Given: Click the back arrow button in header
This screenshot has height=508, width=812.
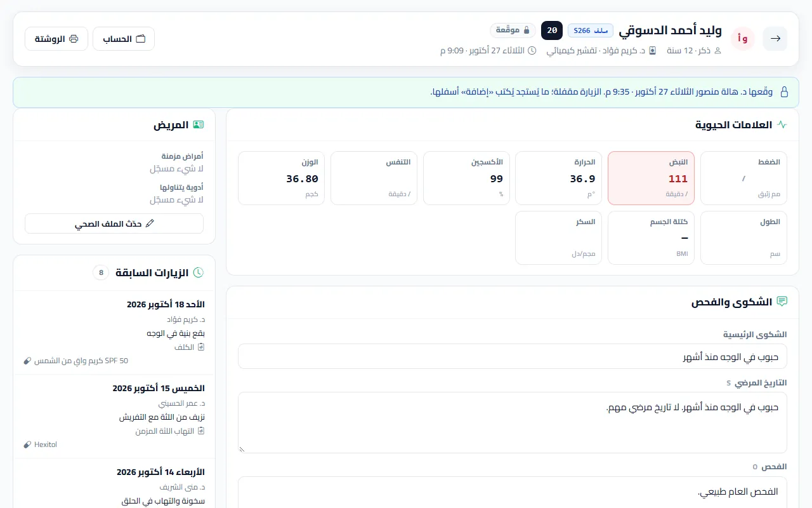Looking at the screenshot, I should (x=775, y=39).
